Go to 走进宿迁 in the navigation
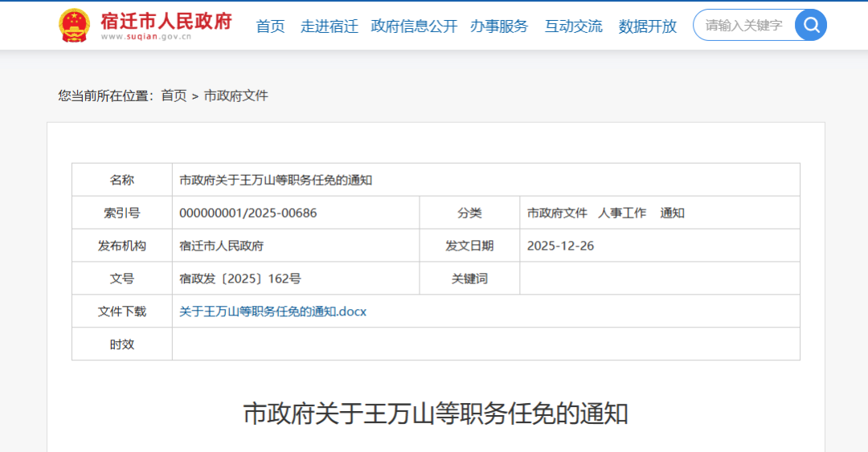The height and width of the screenshot is (452, 868). coord(329,26)
